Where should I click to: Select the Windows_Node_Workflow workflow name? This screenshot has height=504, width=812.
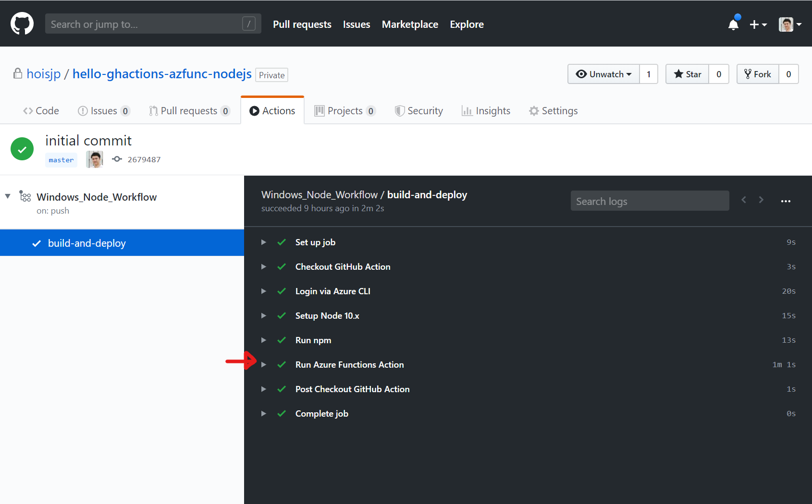coord(97,197)
